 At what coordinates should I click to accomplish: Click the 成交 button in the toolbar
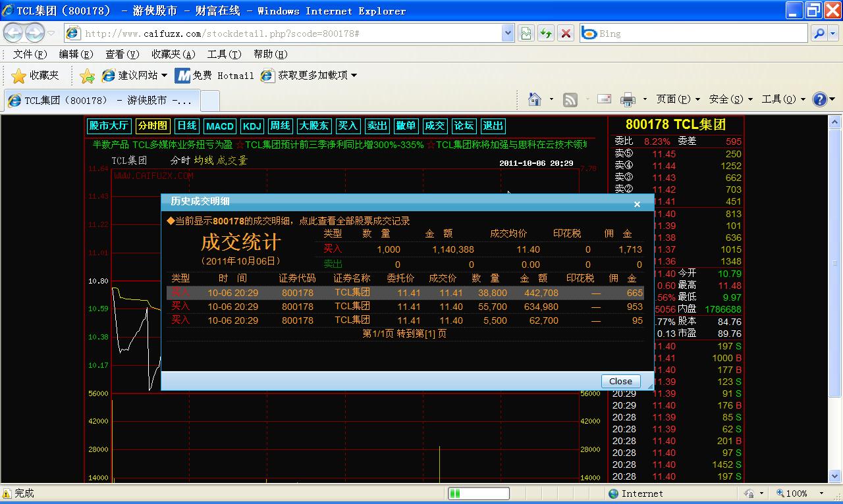(435, 126)
